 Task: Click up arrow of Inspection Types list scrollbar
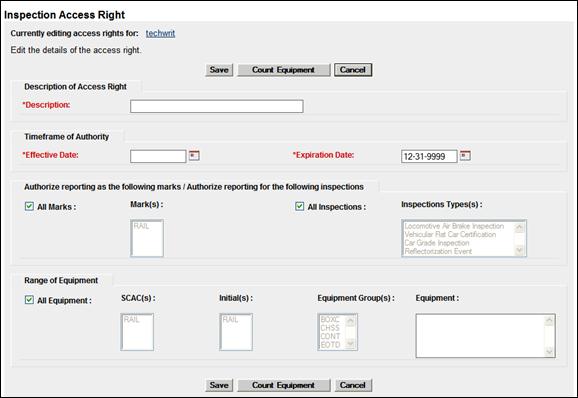coord(519,227)
